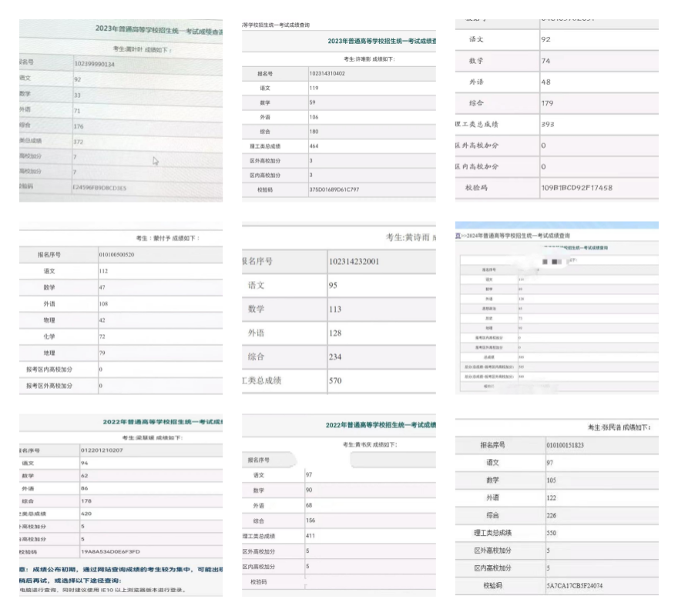This screenshot has height=616, width=678.
Task: Select the 综合 score value 179
Action: click(547, 103)
